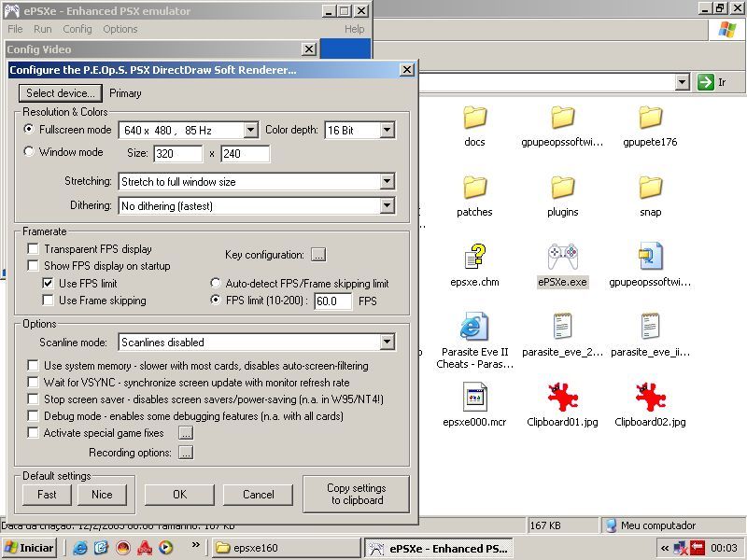Launch Windows Media Player from quick launch
The height and width of the screenshot is (560, 747).
point(166,548)
